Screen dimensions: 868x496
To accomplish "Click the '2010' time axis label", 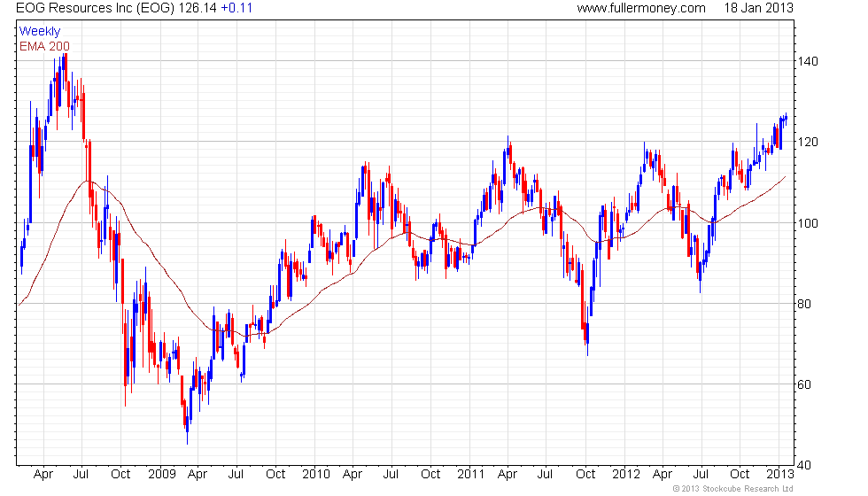I will coord(316,474).
